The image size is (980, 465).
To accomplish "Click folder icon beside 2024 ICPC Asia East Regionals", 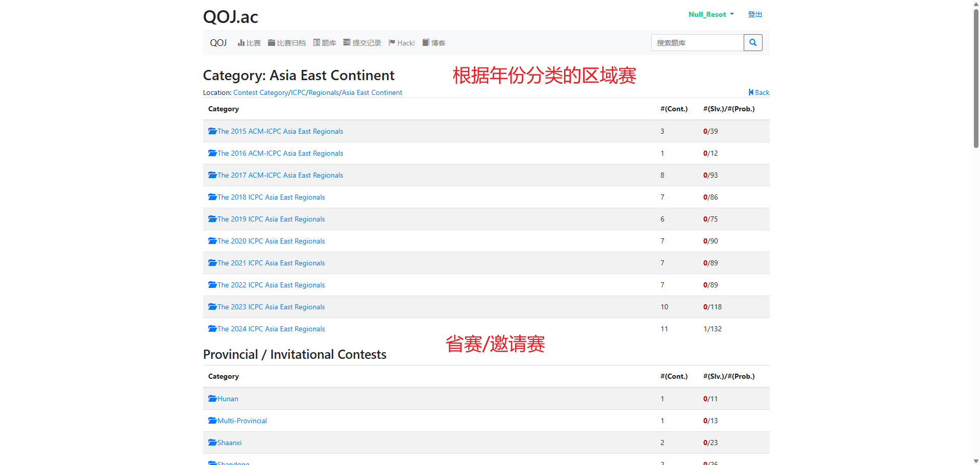I will click(212, 329).
